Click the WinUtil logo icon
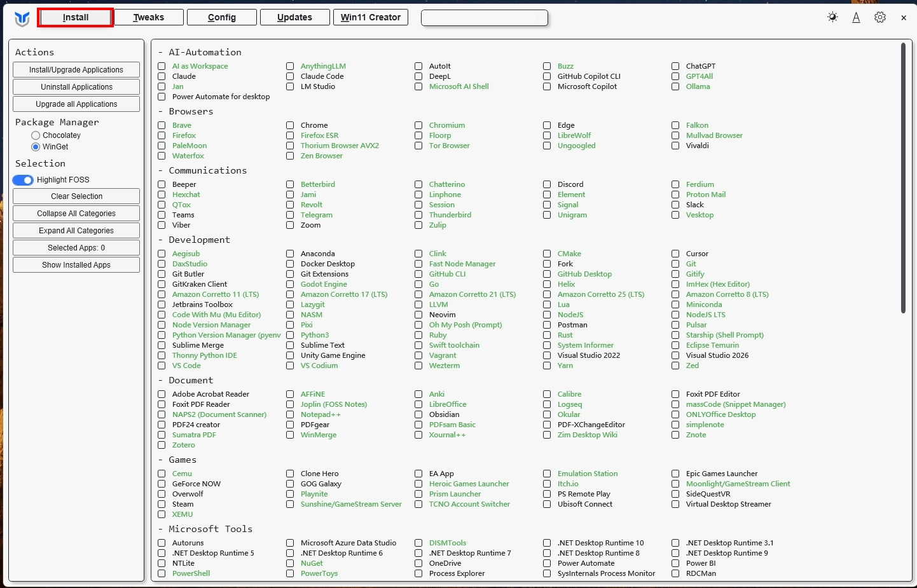 22,19
